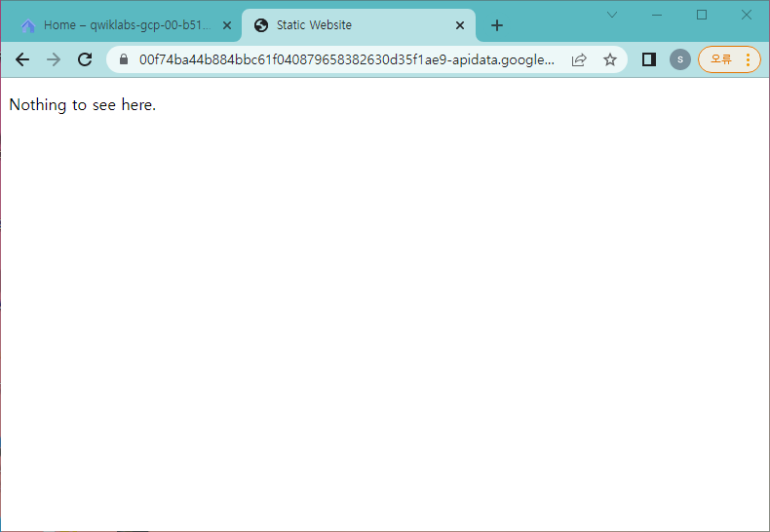The height and width of the screenshot is (532, 770).
Task: Click the Static Website globe favicon
Action: click(x=261, y=25)
